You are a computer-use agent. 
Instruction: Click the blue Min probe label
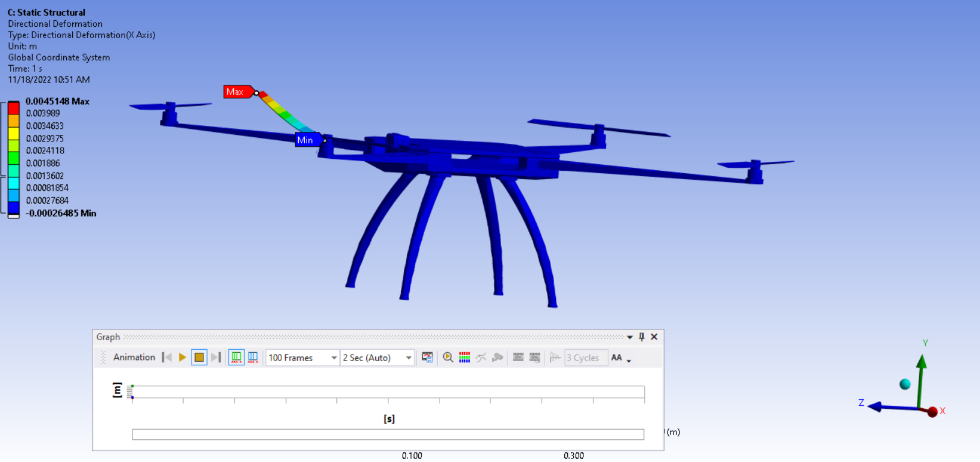(306, 140)
